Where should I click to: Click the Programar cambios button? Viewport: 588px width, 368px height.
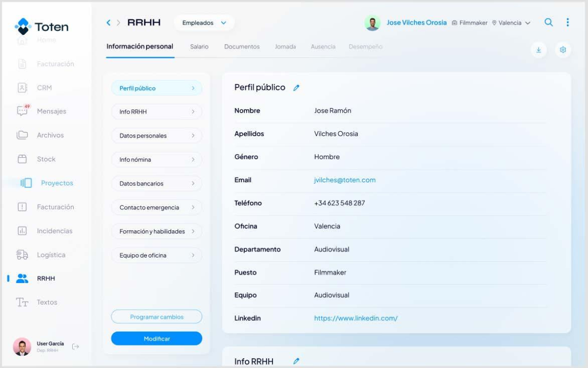tap(156, 317)
